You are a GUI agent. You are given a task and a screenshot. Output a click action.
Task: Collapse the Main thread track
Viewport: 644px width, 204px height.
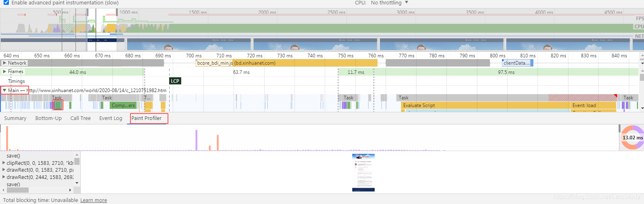coord(4,90)
